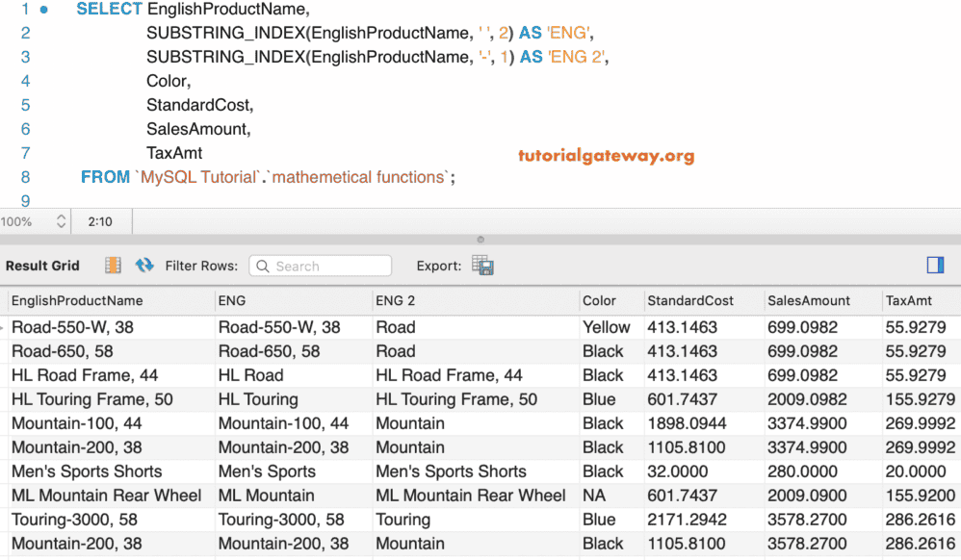Toggle row selection on the Road-650, 58 row

click(x=5, y=351)
